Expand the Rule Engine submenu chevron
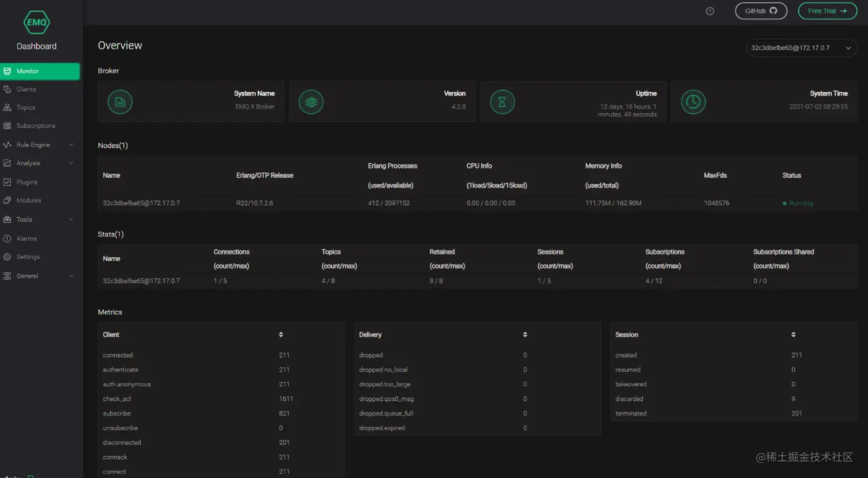The width and height of the screenshot is (868, 478). (x=71, y=145)
